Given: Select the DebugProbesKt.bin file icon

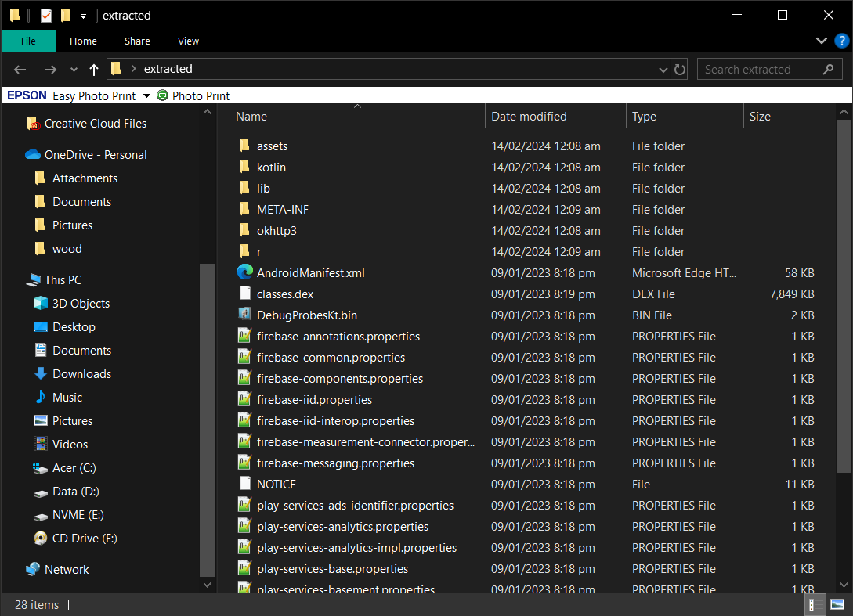Looking at the screenshot, I should pos(245,315).
